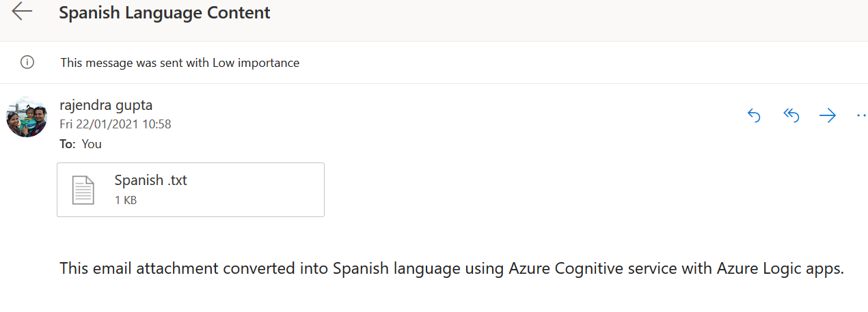Click the 1 KB attachment size label
Screen dimensions: 868x312
[126, 200]
